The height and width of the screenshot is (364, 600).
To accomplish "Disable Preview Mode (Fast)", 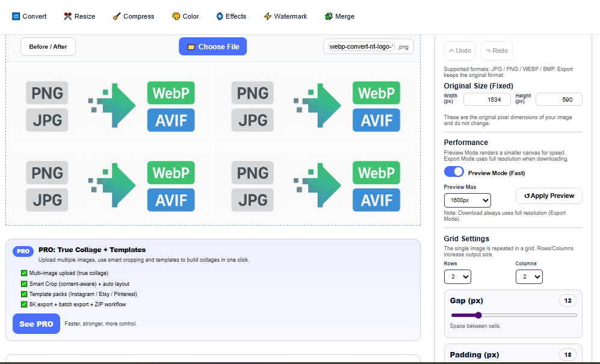I will 454,171.
